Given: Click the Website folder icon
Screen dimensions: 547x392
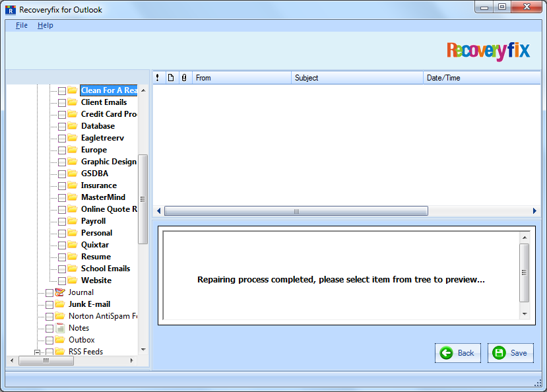Looking at the screenshot, I should pos(72,280).
